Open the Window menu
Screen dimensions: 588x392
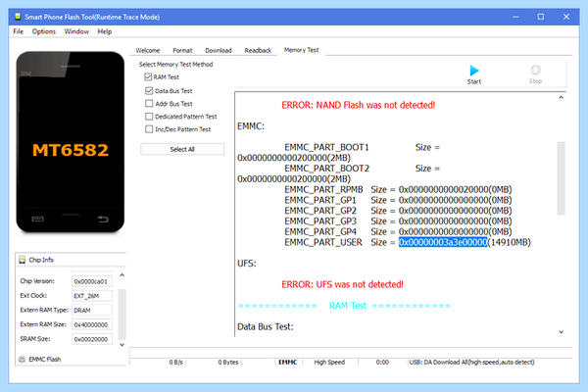(x=76, y=31)
